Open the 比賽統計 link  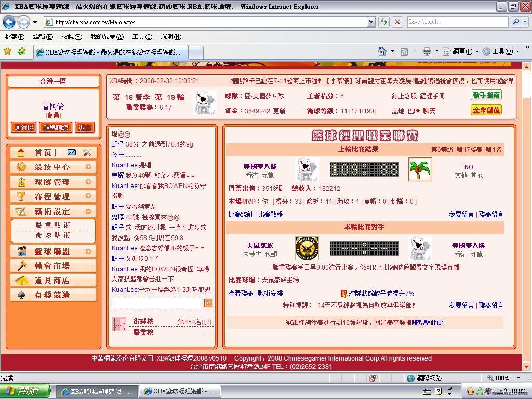point(241,215)
